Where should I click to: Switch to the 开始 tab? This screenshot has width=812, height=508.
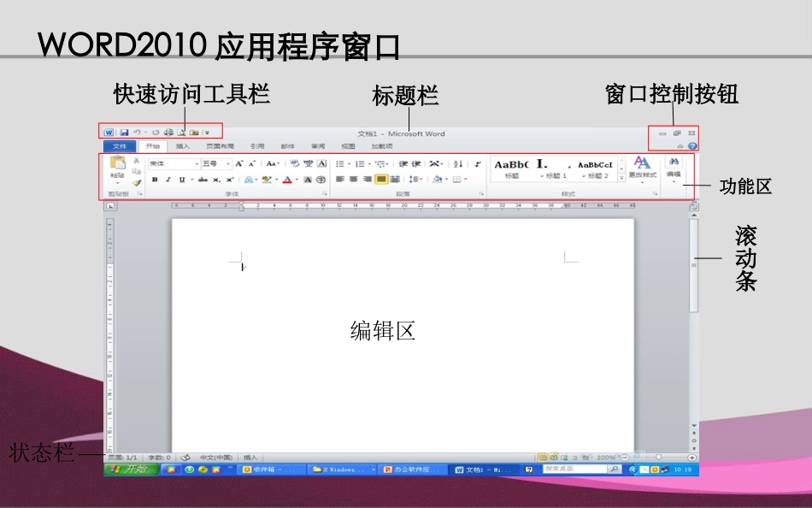coord(153,146)
